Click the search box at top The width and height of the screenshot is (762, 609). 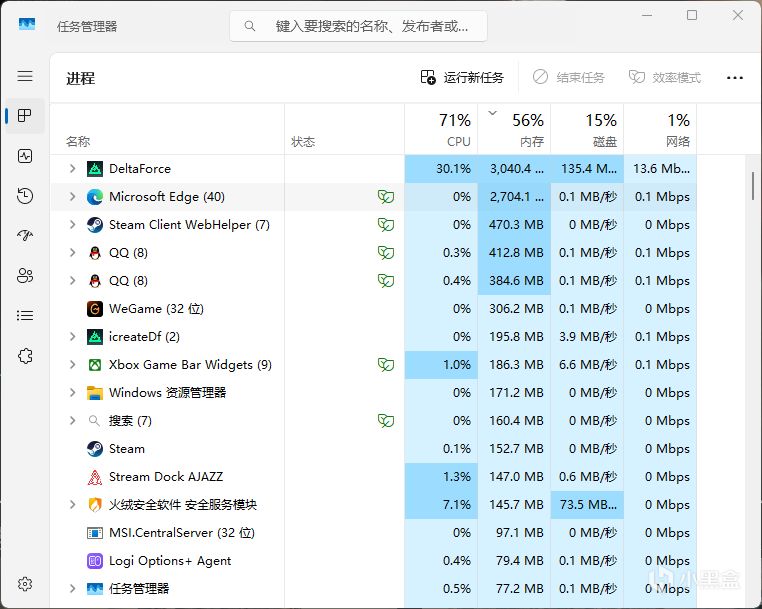point(358,26)
